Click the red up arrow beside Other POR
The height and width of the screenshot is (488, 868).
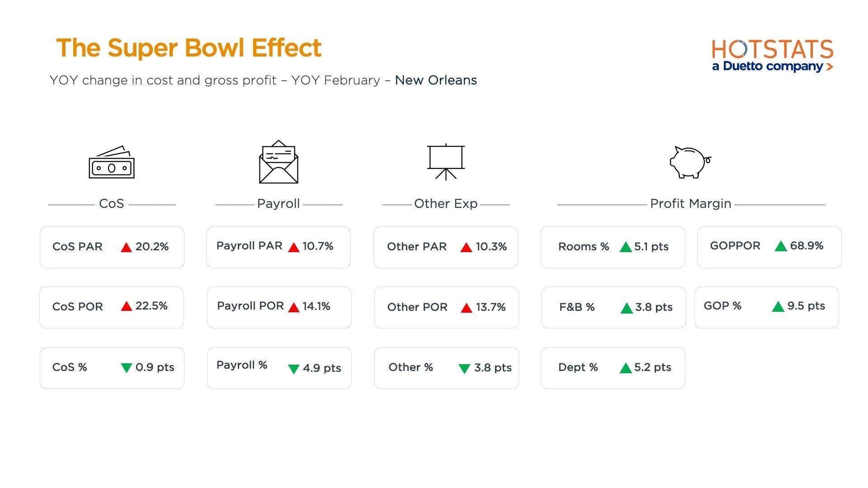(x=466, y=308)
